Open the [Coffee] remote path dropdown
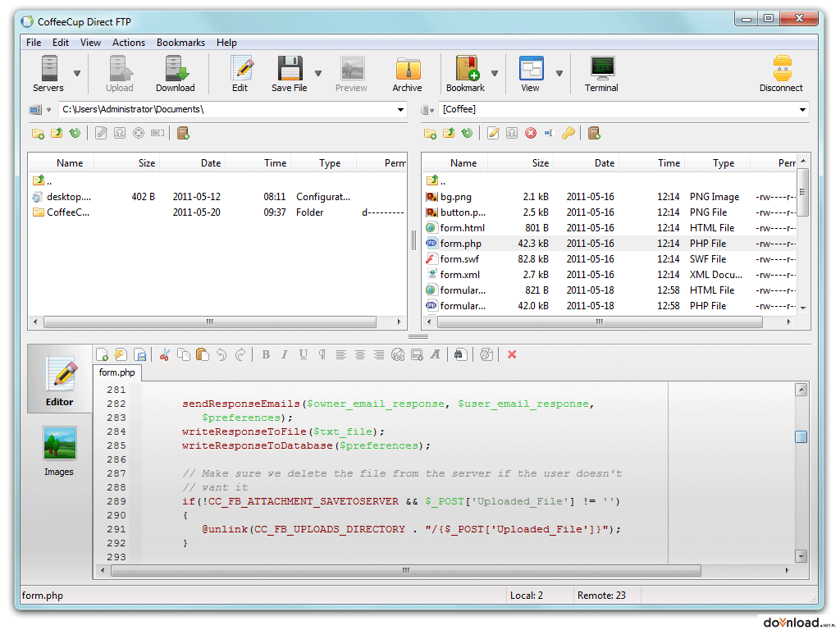 pos(802,110)
